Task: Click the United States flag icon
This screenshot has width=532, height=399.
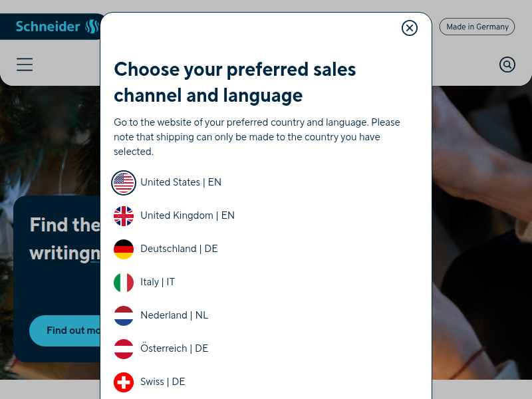Action: 124,182
